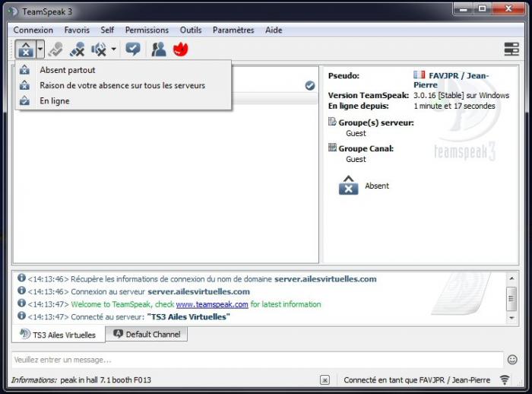532x394 pixels.
Task: Choose Raison de votre absence sur tous les serveurs
Action: (123, 85)
